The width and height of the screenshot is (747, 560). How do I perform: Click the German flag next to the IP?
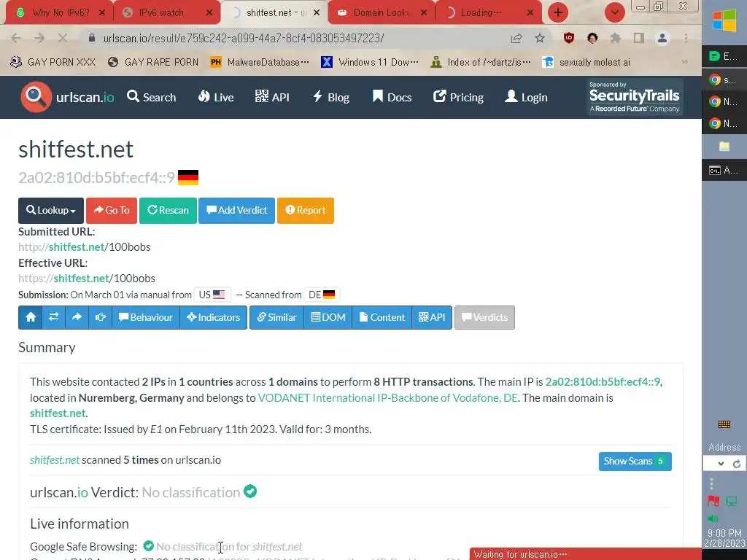point(188,177)
